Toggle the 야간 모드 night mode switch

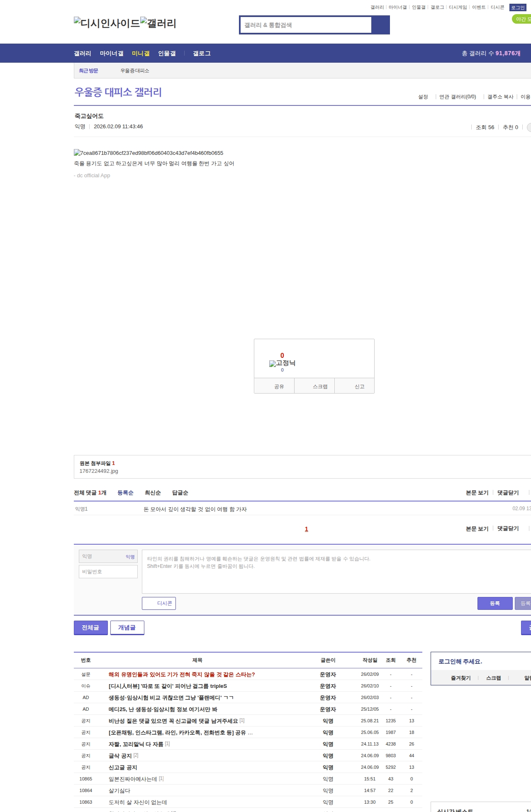pyautogui.click(x=522, y=19)
